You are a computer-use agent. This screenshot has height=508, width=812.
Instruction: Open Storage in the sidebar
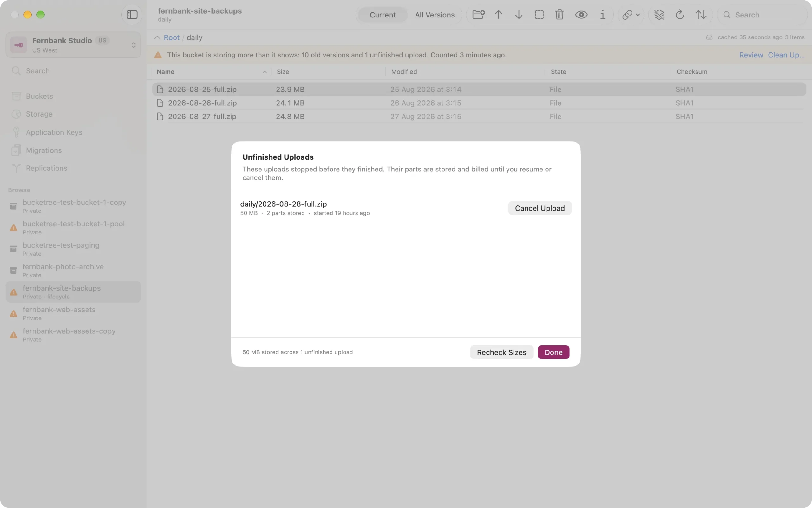73,114
